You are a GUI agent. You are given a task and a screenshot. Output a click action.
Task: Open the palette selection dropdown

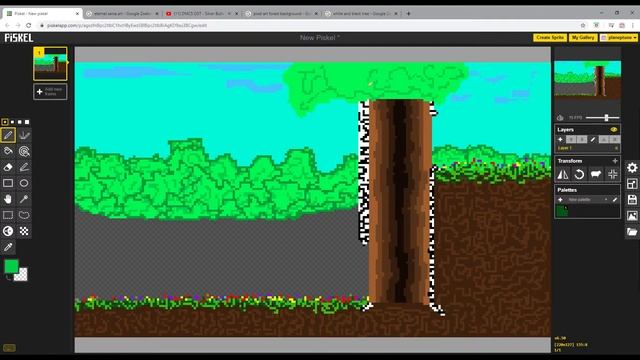[x=587, y=200]
